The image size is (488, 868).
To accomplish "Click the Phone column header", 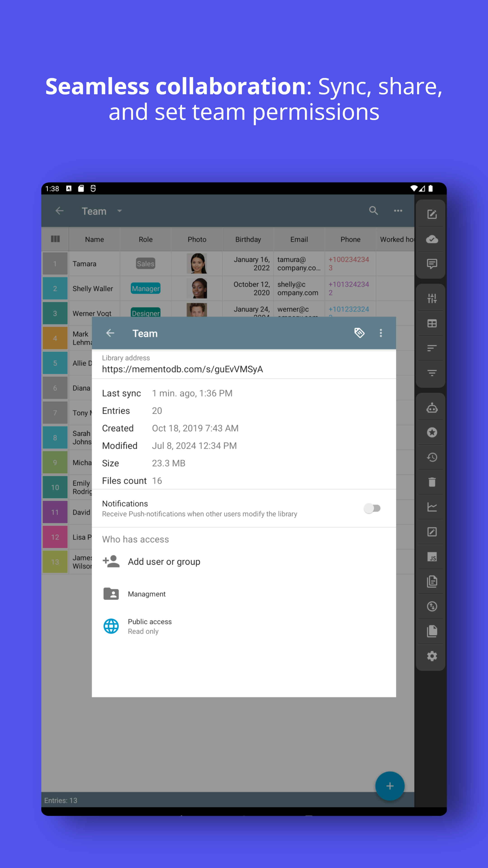I will pos(350,239).
